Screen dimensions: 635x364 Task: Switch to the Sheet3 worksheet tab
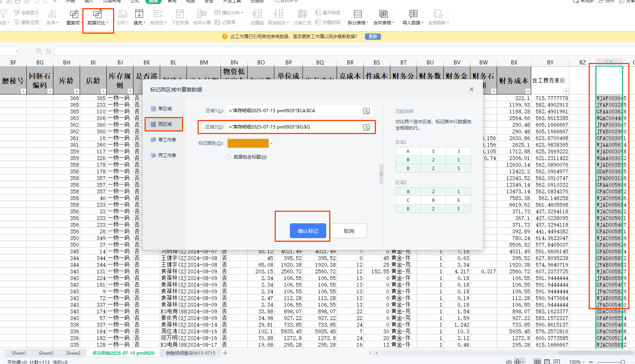(x=46, y=353)
